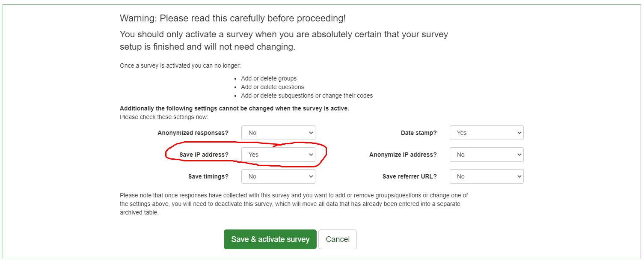Expand the Save IP address dropdown
Viewport: 644px width, 262px height.
tap(278, 155)
